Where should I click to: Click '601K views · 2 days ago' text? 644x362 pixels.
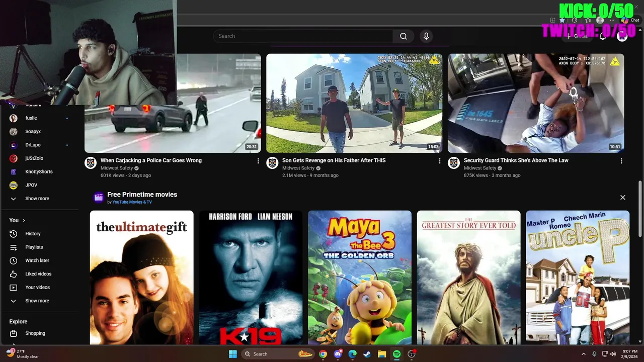(126, 175)
